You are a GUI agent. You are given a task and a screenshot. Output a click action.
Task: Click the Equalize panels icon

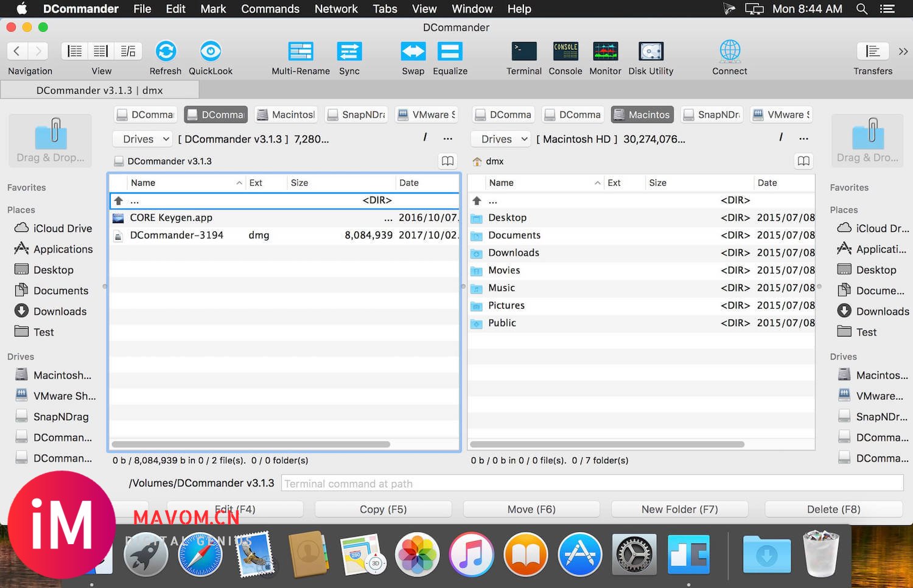point(450,52)
